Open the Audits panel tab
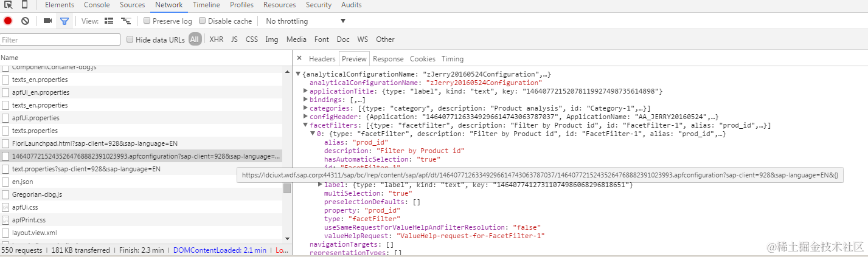This screenshot has width=868, height=257. (351, 5)
